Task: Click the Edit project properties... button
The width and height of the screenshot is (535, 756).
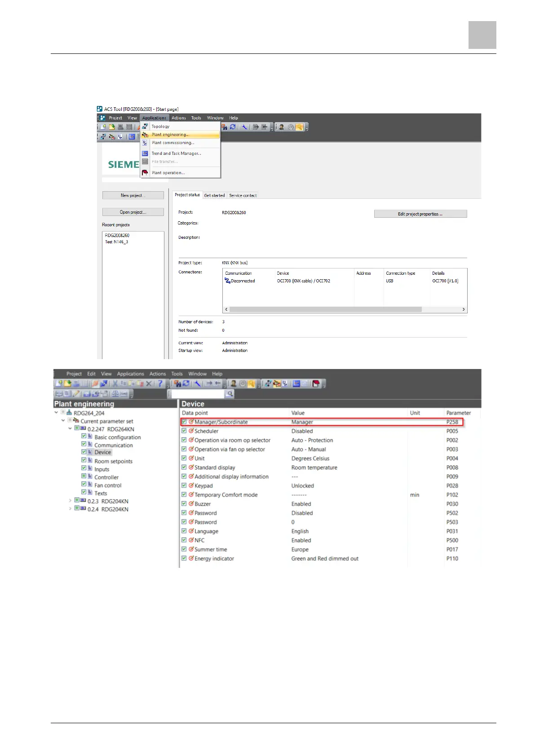Action: click(x=420, y=214)
